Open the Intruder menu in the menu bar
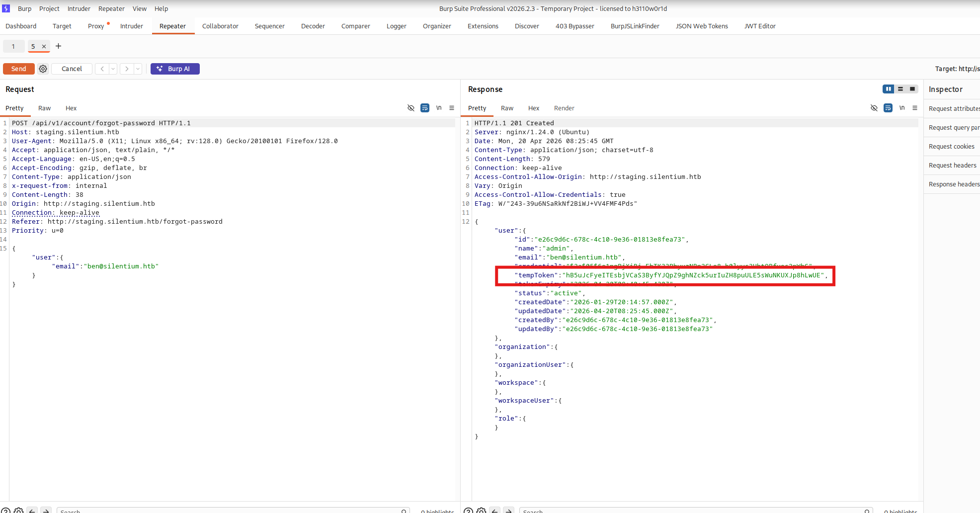 (x=79, y=8)
